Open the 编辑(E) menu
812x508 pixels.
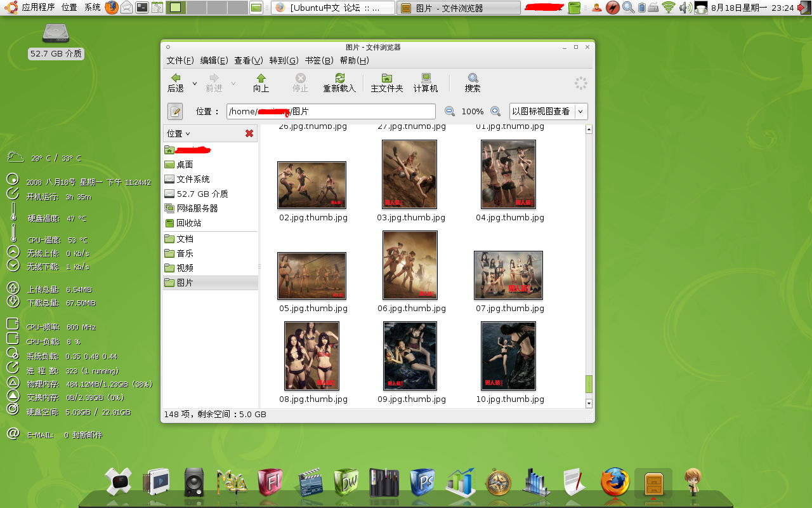point(214,60)
